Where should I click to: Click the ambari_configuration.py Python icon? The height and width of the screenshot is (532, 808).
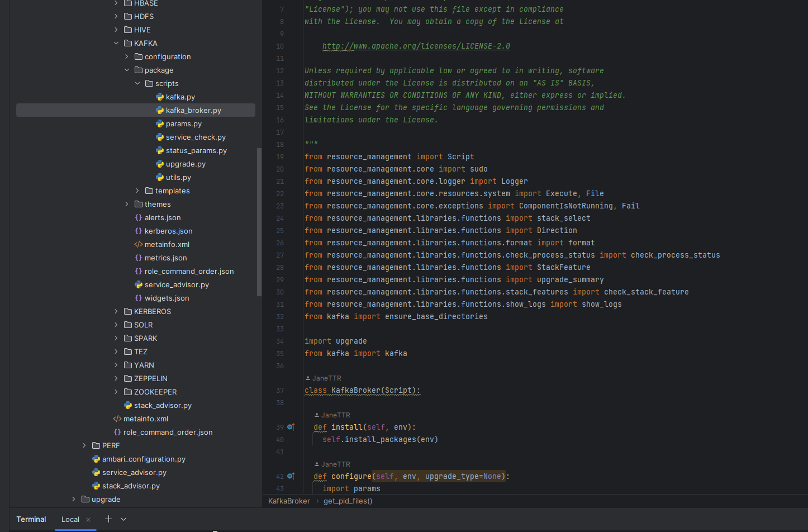click(96, 459)
